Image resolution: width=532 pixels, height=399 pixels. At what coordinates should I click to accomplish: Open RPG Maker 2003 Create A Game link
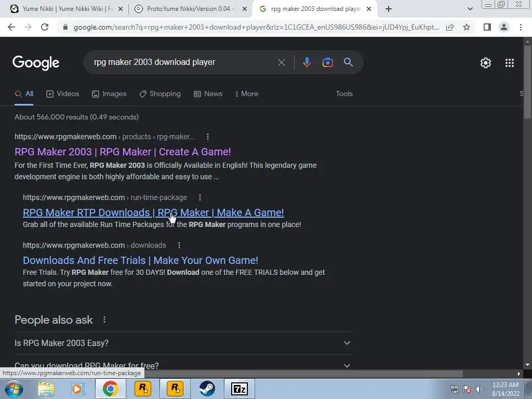[123, 152]
